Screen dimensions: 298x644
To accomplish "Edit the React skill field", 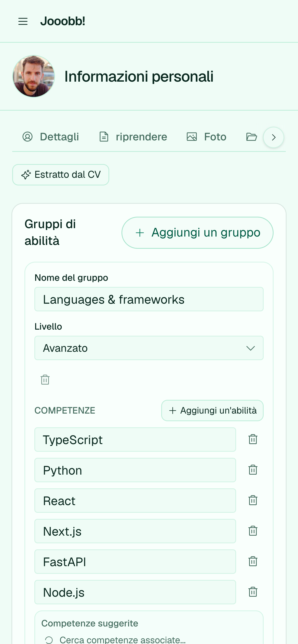I will click(x=135, y=501).
